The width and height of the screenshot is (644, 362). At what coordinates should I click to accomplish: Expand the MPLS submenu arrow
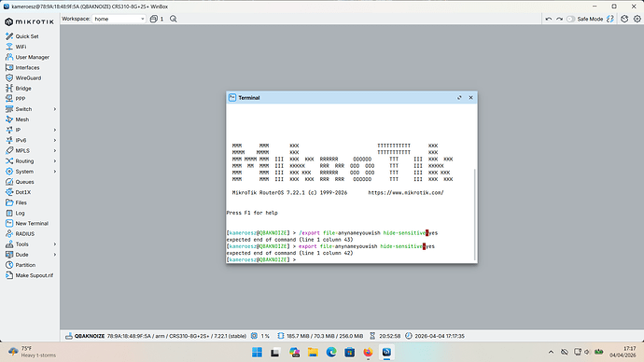(55, 150)
